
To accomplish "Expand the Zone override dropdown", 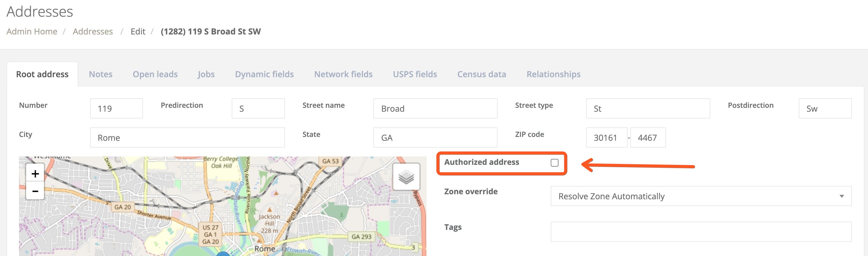I will [x=701, y=196].
